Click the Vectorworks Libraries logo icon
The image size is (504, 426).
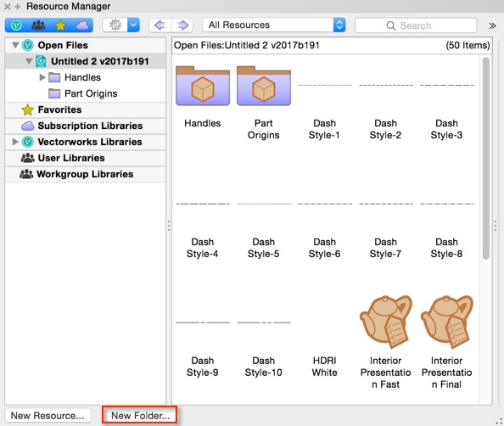coord(28,142)
